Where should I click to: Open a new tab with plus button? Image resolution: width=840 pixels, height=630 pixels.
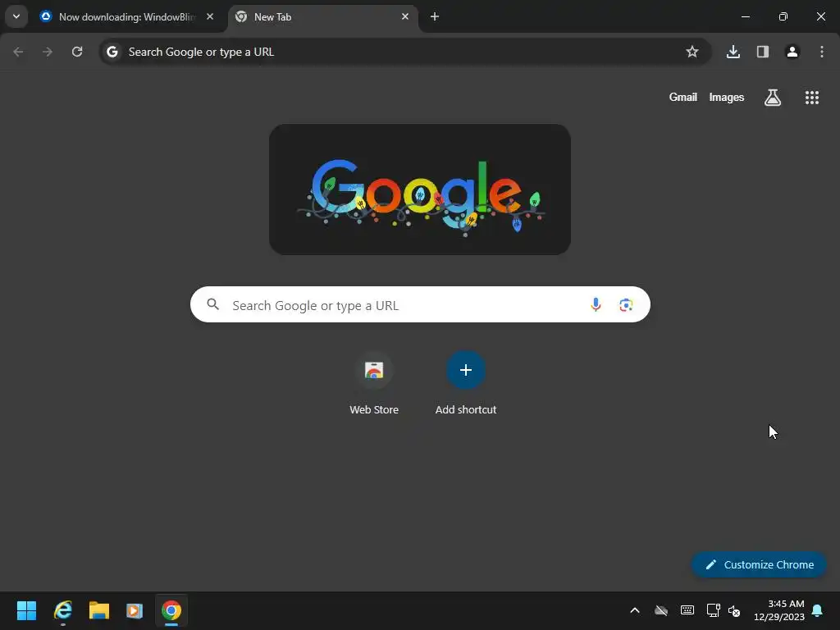coord(435,16)
